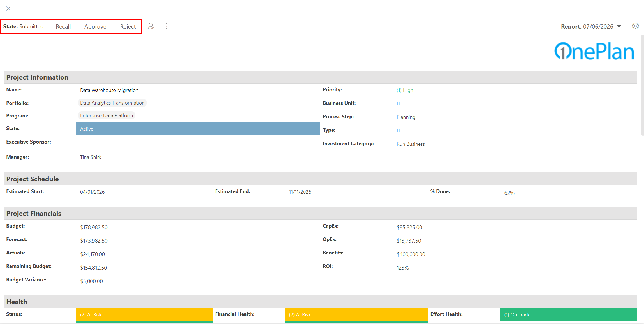Click the OnePlan logo
The image size is (644, 324).
click(x=594, y=51)
